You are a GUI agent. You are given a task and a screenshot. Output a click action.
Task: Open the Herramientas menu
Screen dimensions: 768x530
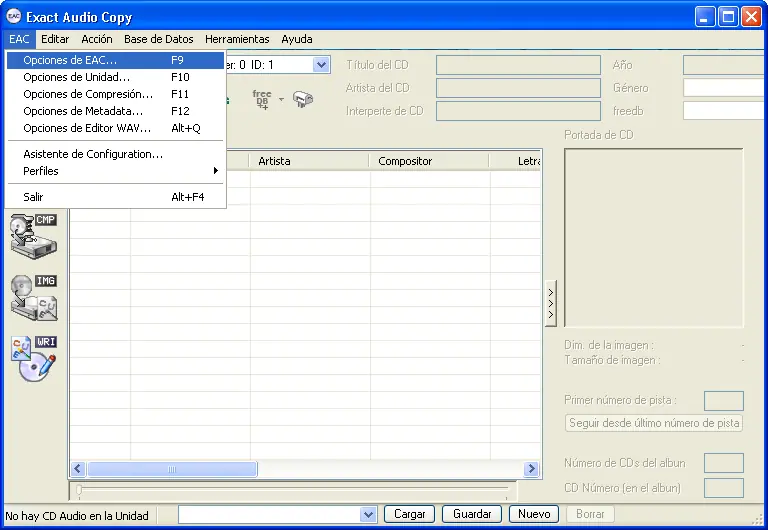pyautogui.click(x=237, y=39)
